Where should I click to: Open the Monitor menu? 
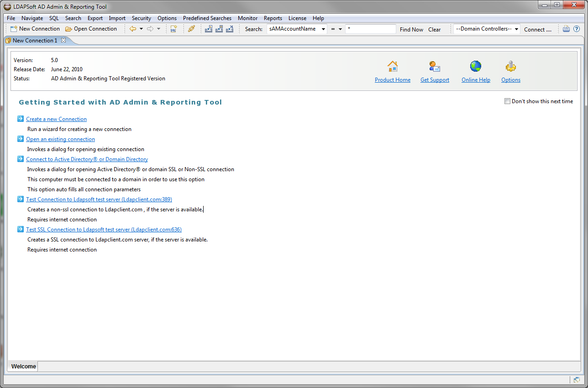[248, 18]
